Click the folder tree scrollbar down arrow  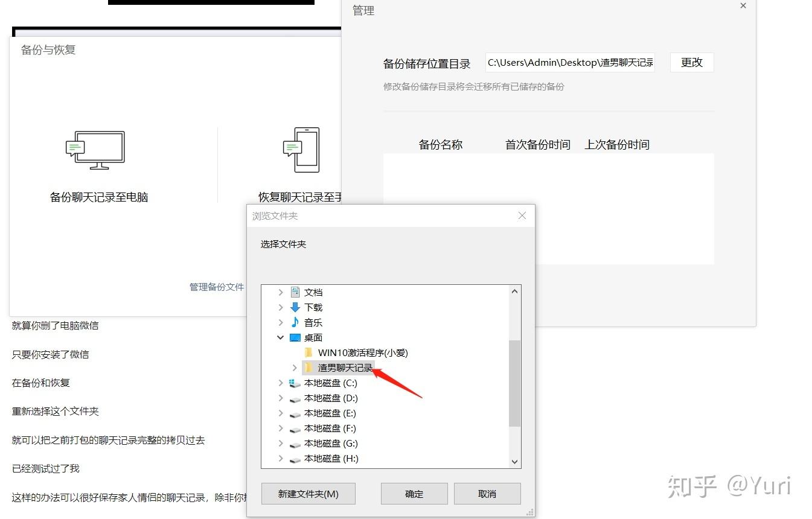(x=514, y=462)
